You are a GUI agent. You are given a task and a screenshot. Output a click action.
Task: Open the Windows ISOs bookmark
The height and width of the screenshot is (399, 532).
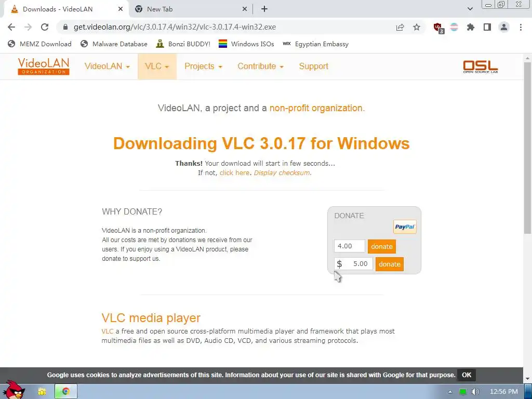click(x=246, y=44)
